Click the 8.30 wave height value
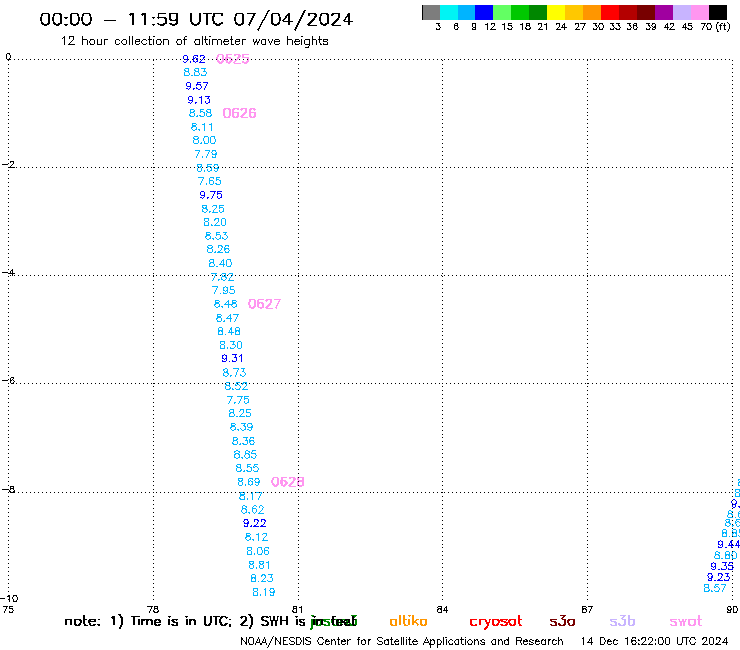Screen dimensions: 740x650 (x=231, y=346)
